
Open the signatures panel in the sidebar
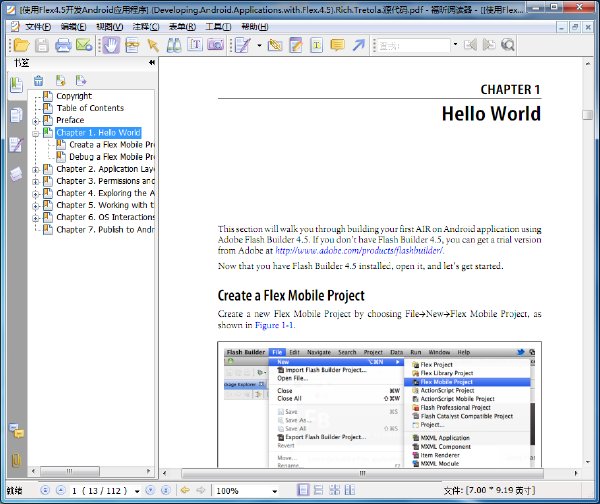[16, 145]
